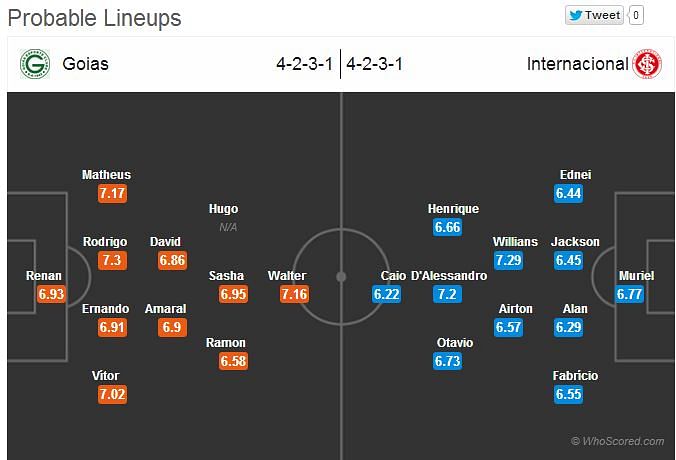Click Caio's 6.22 rating badge
This screenshot has height=460, width=676.
[x=386, y=294]
